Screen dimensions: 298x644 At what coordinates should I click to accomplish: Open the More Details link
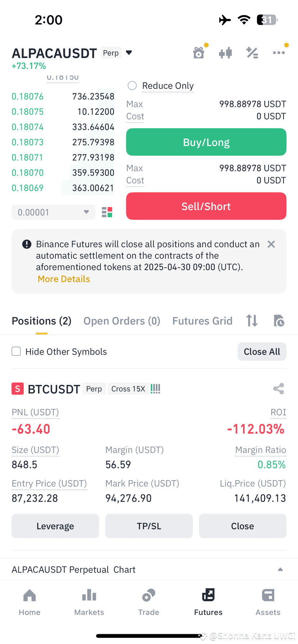pyautogui.click(x=64, y=279)
